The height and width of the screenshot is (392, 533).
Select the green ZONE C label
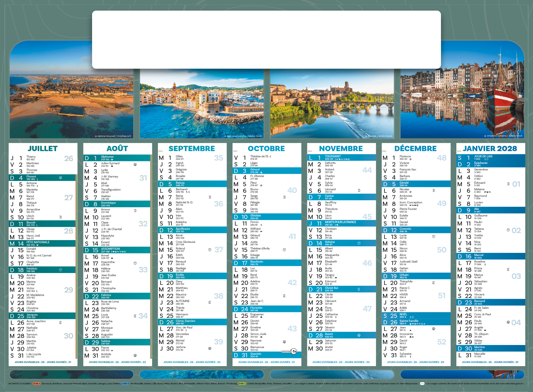[242, 383]
